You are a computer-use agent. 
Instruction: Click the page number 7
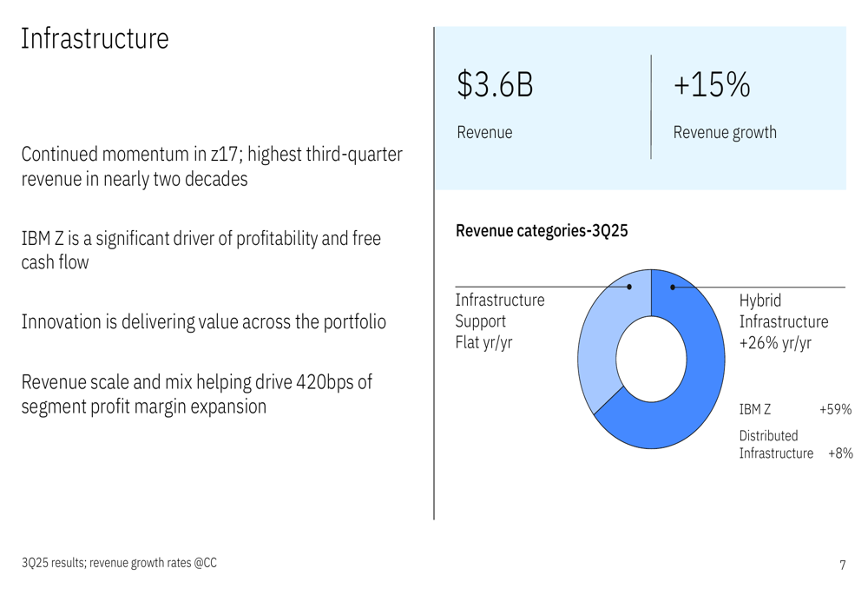(842, 565)
